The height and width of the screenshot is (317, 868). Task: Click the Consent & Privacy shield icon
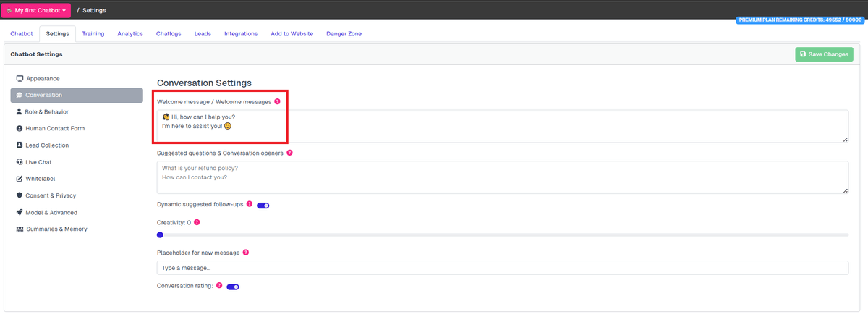pos(20,195)
